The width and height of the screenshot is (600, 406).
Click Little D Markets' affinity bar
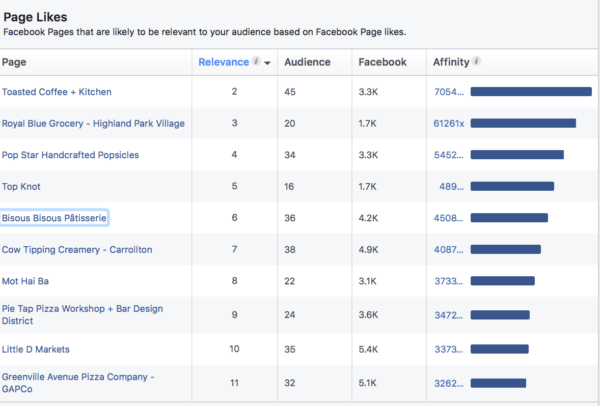[500, 349]
